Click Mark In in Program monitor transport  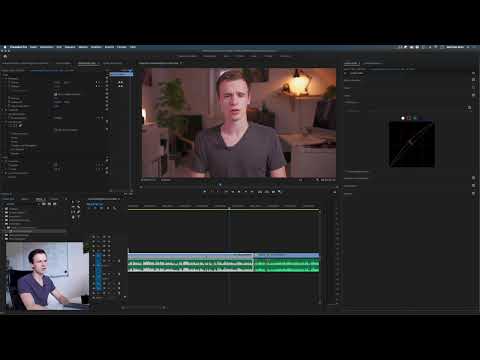click(212, 192)
